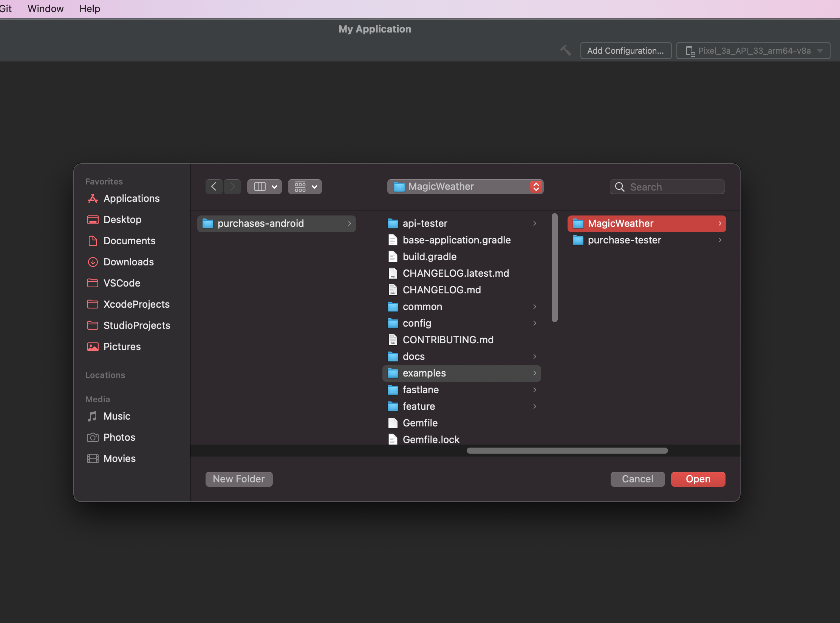Select the CONTRIBUTING.md file
The image size is (840, 623).
pos(461,340)
